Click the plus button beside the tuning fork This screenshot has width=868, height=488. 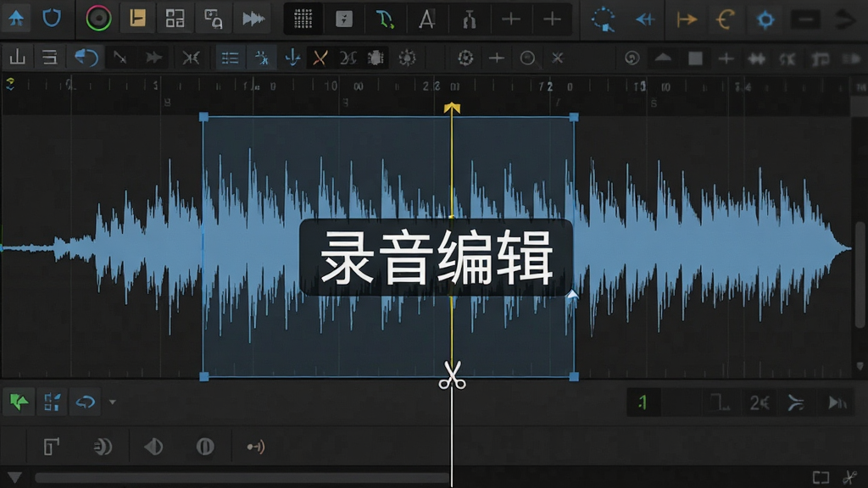click(510, 19)
